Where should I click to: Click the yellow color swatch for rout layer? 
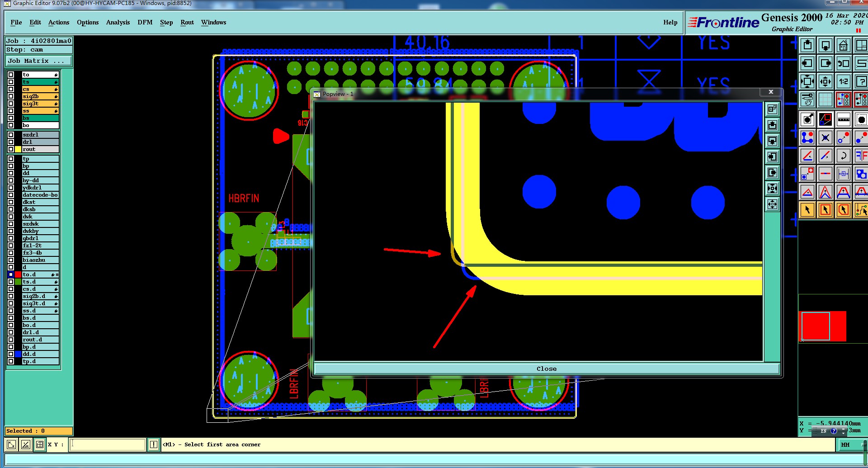click(18, 149)
